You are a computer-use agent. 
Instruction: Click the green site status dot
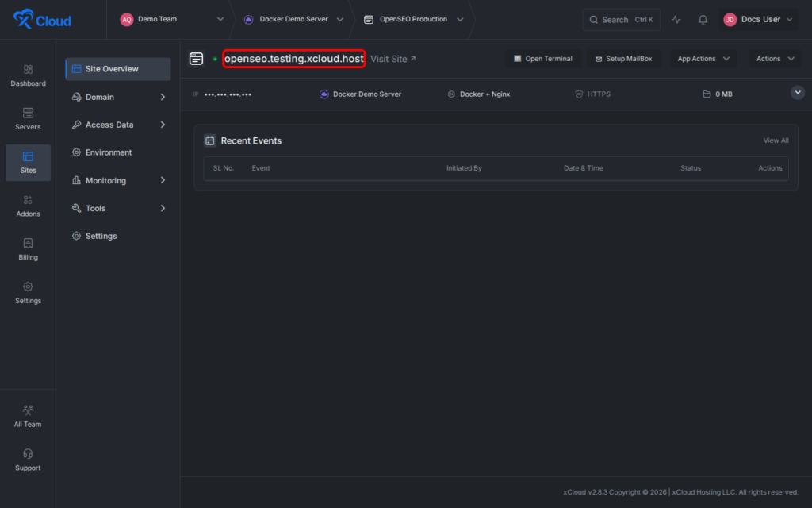(215, 59)
